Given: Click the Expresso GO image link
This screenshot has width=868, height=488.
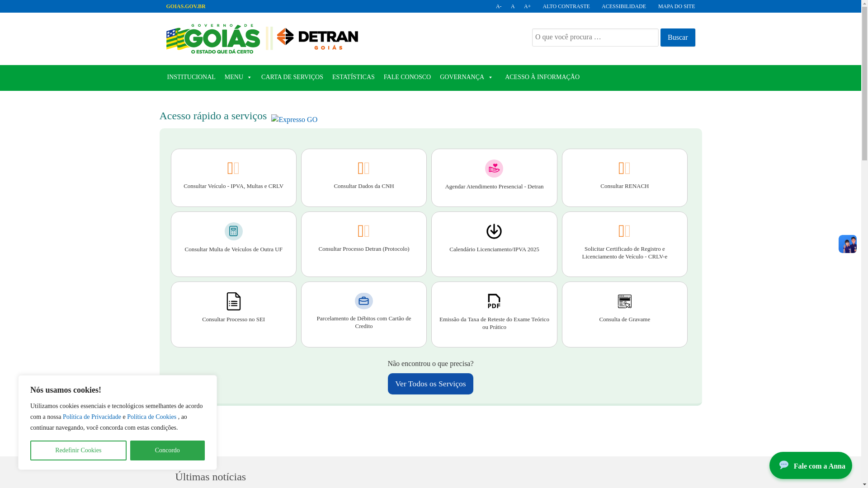Looking at the screenshot, I should pyautogui.click(x=294, y=120).
